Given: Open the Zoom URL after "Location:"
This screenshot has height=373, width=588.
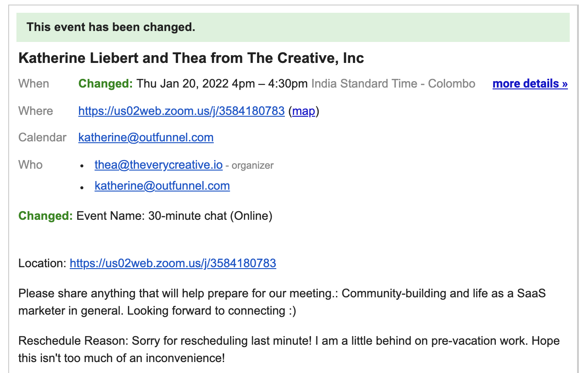Looking at the screenshot, I should point(173,263).
